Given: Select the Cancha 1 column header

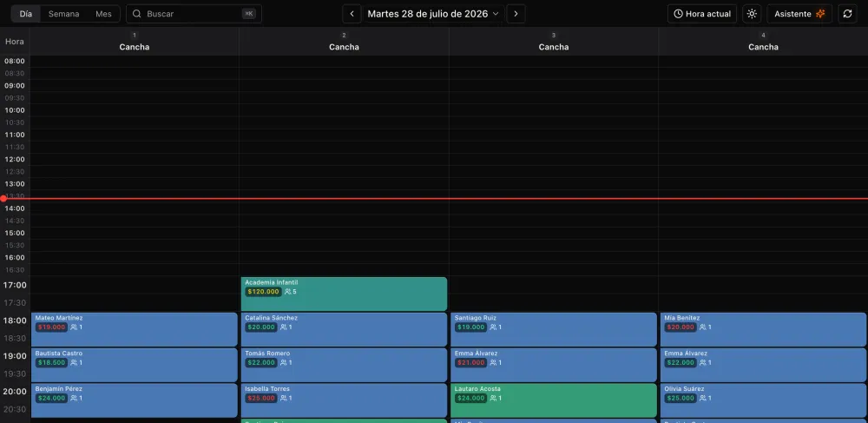Looking at the screenshot, I should coord(134,42).
